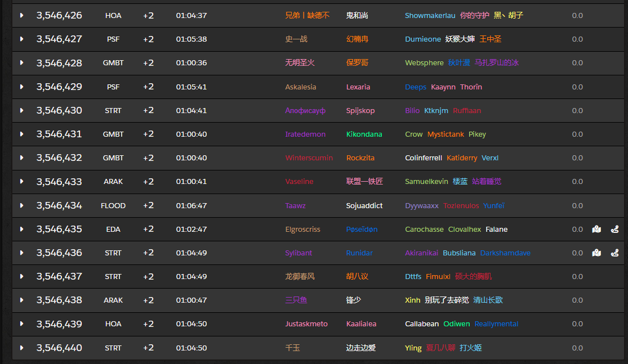Viewport: 628px width, 364px height.
Task: Open tank Sylibant profile
Action: pyautogui.click(x=299, y=253)
